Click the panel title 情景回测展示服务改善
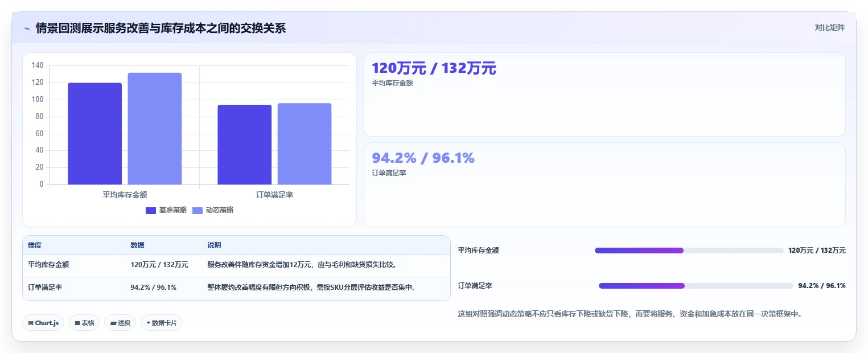Image resolution: width=868 pixels, height=353 pixels. tap(161, 28)
